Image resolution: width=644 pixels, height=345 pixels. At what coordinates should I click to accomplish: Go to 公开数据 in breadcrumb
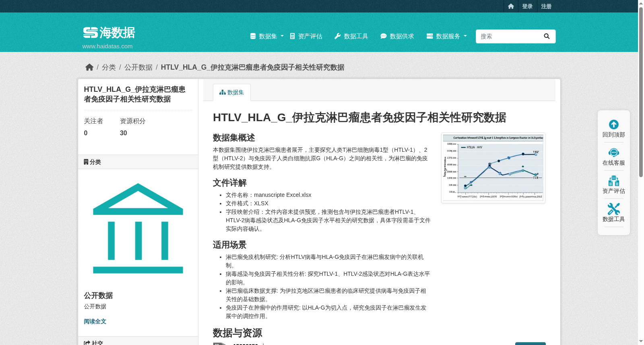(138, 67)
